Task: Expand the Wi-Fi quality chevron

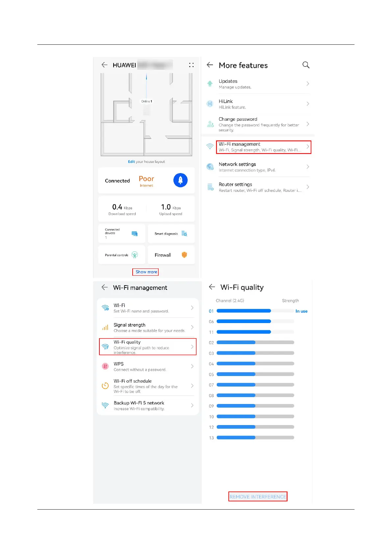Action: [x=192, y=347]
